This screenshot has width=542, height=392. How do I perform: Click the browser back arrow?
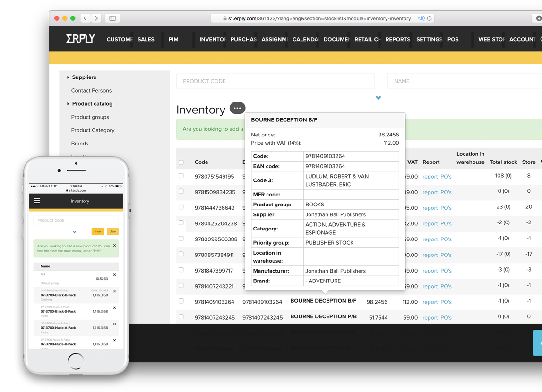click(86, 18)
